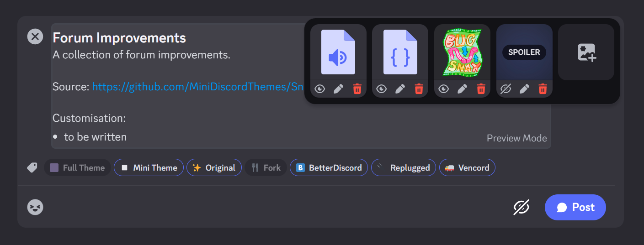Toggle spoiler on audio file attachment
The height and width of the screenshot is (245, 644).
[320, 89]
